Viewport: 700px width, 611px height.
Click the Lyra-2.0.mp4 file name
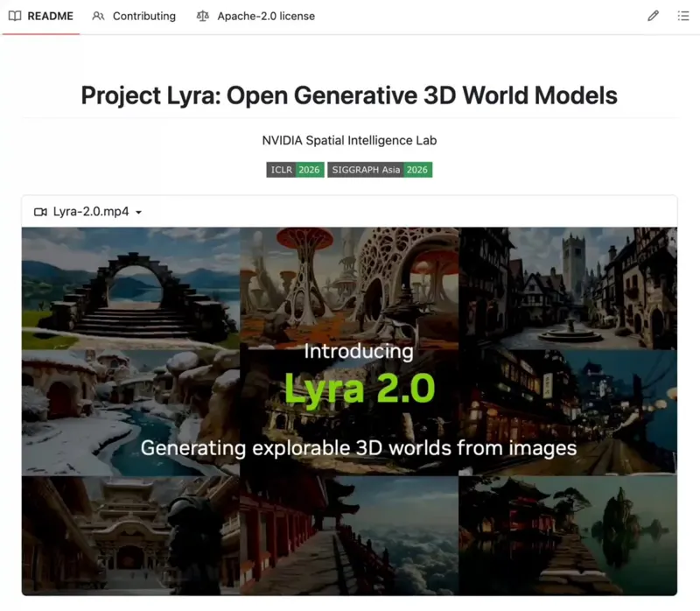tap(91, 211)
